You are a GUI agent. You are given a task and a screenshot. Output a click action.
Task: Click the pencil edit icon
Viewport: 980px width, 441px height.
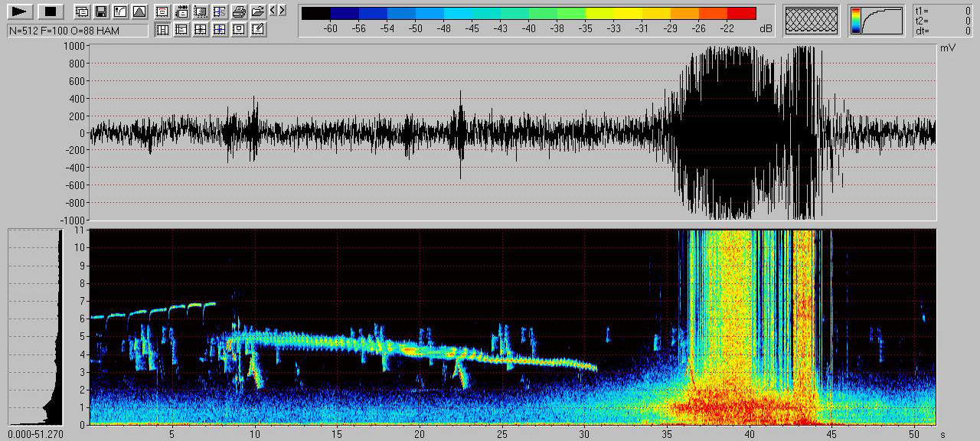[x=258, y=30]
